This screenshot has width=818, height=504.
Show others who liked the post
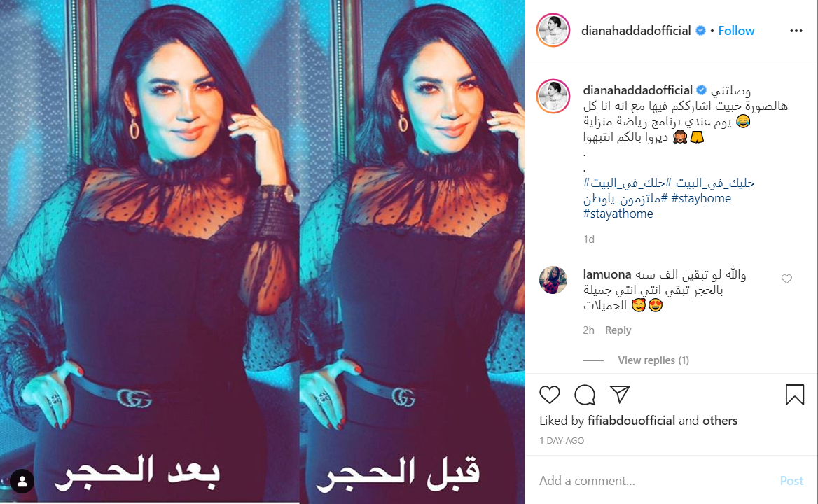click(x=720, y=421)
